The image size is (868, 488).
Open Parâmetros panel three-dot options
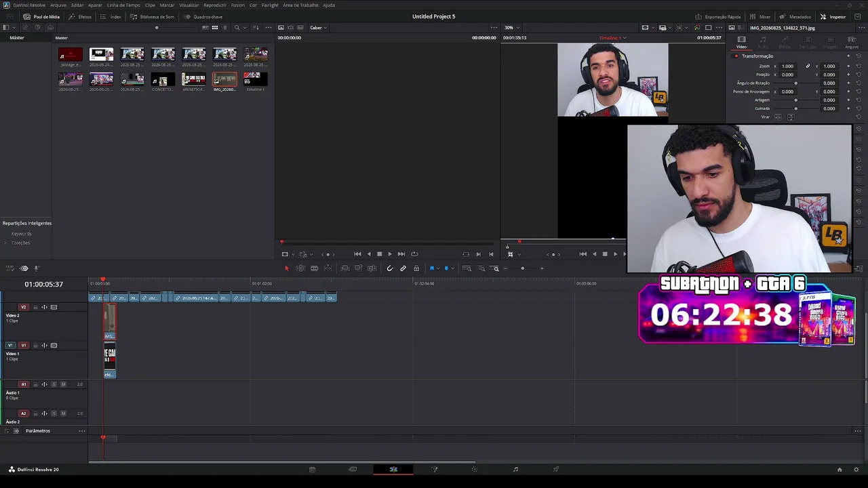point(82,431)
